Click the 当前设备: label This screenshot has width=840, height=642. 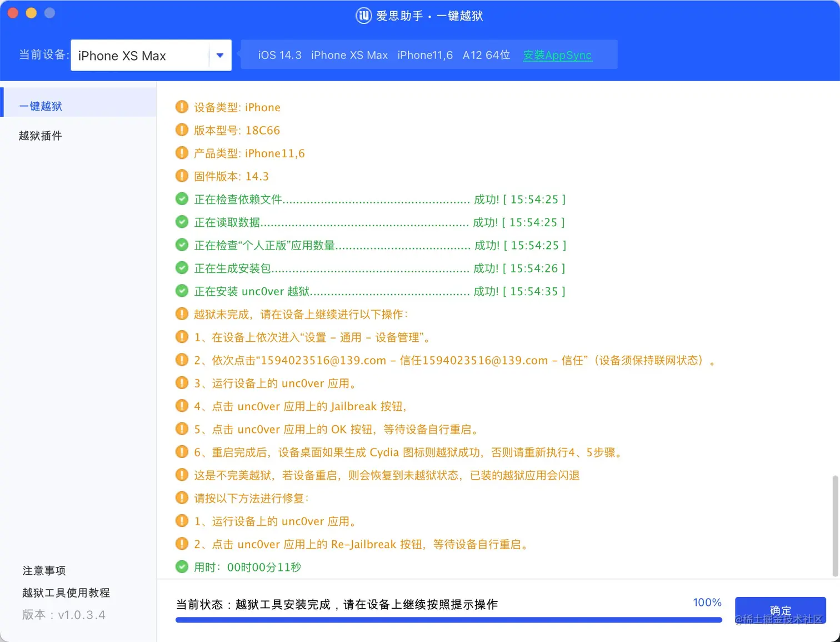pyautogui.click(x=44, y=55)
